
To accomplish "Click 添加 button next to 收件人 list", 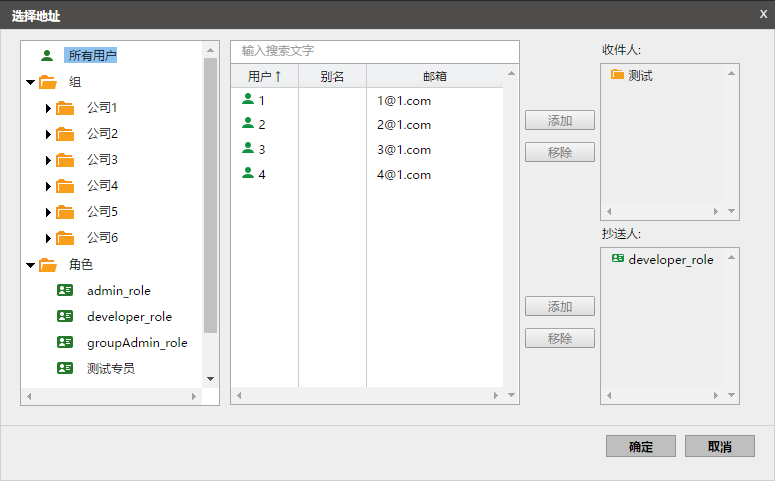I will pos(560,120).
